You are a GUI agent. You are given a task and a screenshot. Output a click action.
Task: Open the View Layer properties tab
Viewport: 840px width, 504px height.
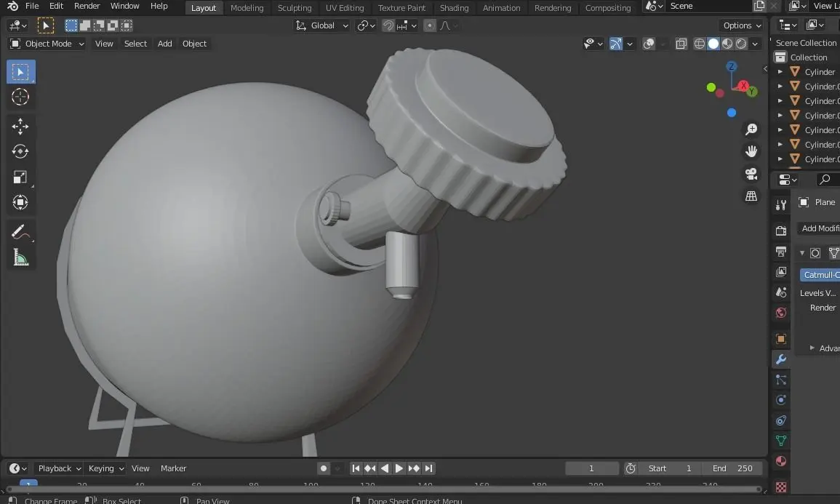tap(781, 272)
